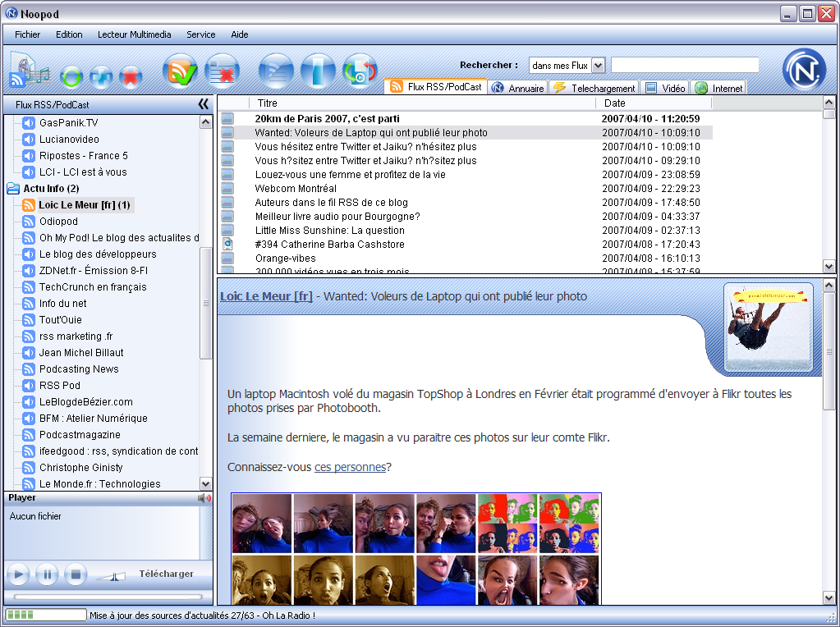Click the green refresh feeds icon
The width and height of the screenshot is (840, 627).
[71, 77]
